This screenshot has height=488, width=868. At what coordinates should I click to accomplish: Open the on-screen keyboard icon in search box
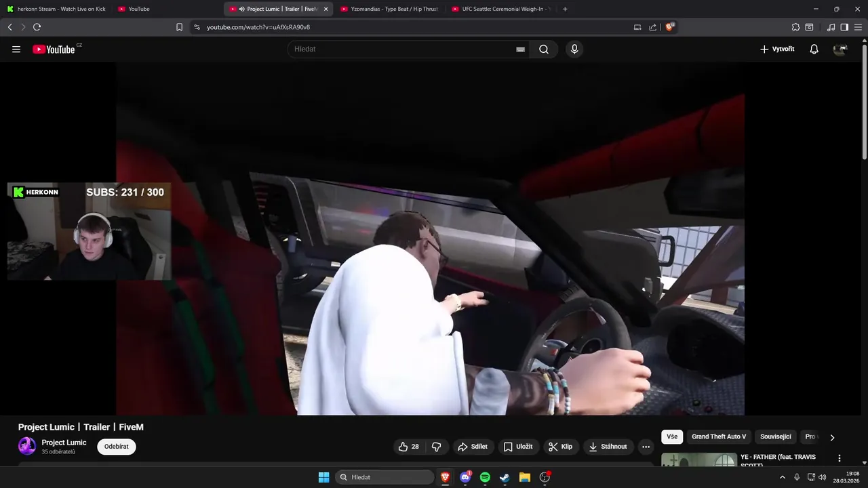pyautogui.click(x=520, y=49)
